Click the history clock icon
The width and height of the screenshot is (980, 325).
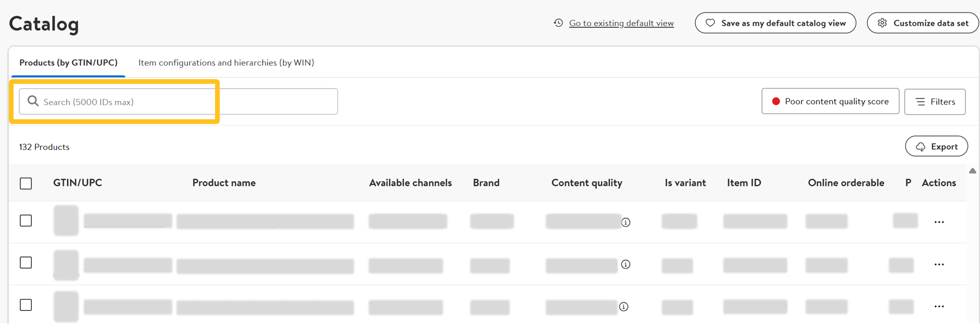pos(558,23)
